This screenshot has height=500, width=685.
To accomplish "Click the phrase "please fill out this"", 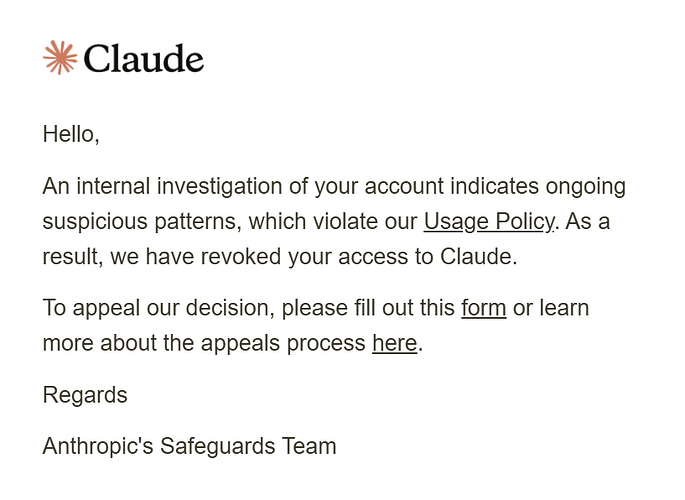I will pyautogui.click(x=368, y=308).
